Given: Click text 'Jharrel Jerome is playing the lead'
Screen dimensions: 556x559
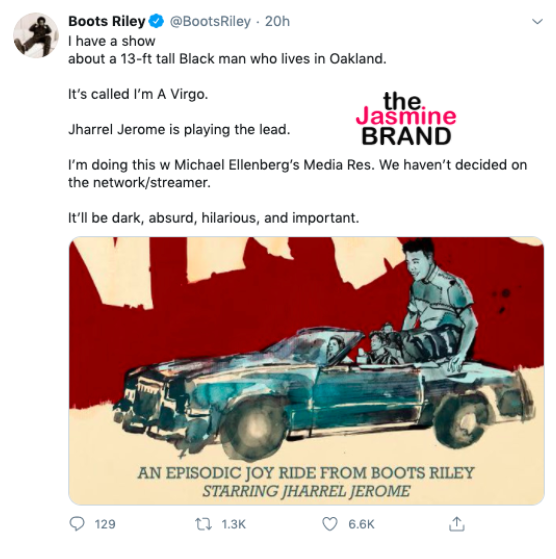Looking at the screenshot, I should point(179,129).
